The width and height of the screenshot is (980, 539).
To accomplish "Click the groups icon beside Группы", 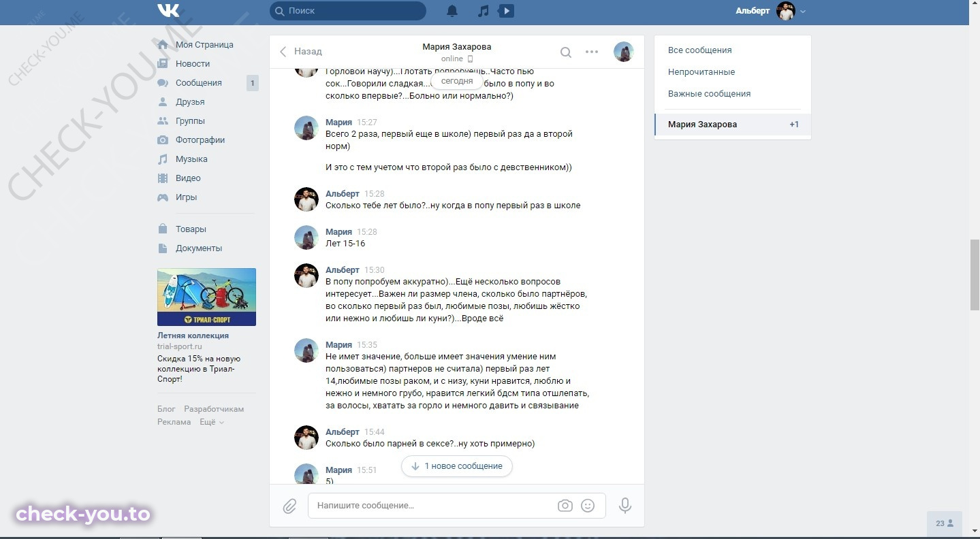I will (163, 120).
